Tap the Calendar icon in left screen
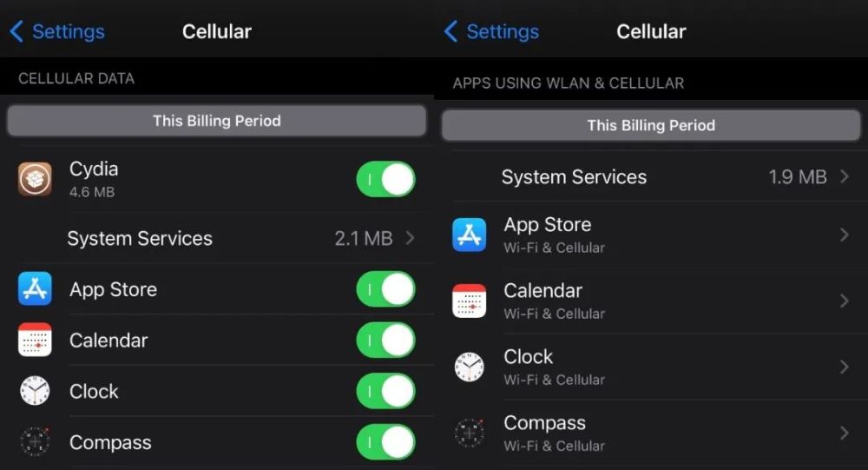Image resolution: width=868 pixels, height=470 pixels. (x=35, y=340)
